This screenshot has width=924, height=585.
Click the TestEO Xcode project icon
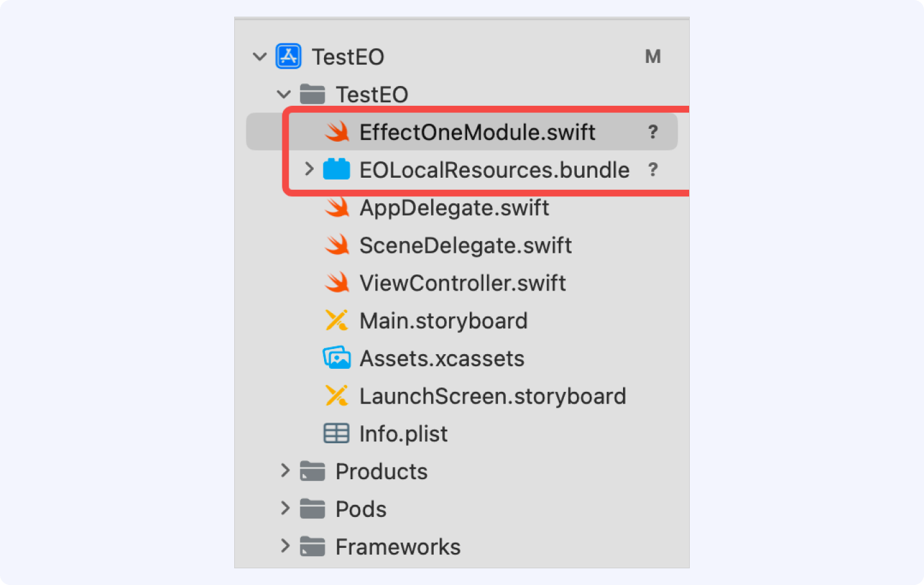point(288,56)
